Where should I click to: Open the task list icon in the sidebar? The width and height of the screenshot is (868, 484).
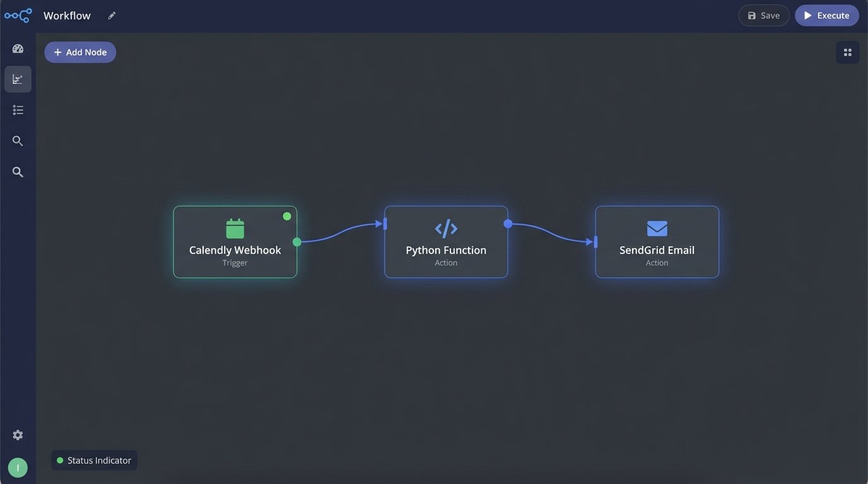pos(18,110)
